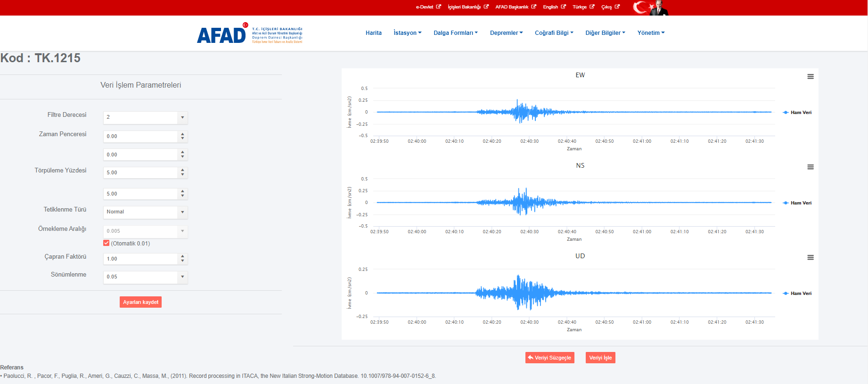Open the UD chart hamburger menu
This screenshot has height=384, width=868.
(811, 257)
